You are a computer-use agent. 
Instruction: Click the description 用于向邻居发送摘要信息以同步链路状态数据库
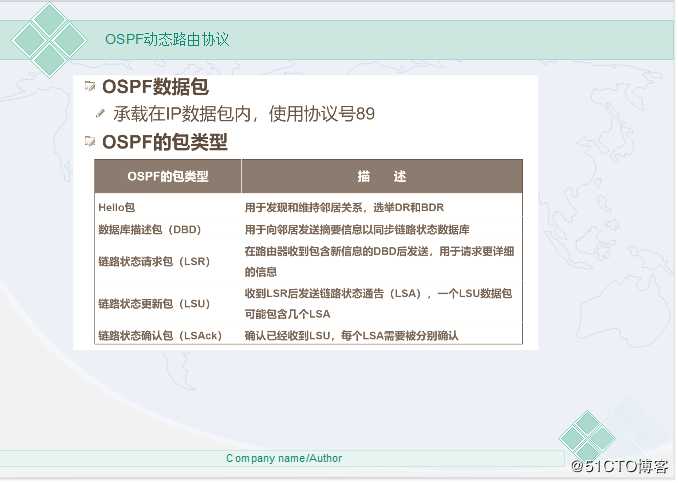pyautogui.click(x=357, y=230)
